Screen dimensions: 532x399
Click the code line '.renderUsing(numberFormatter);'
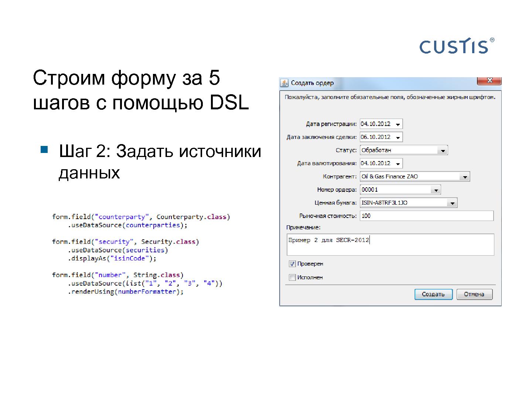coord(126,291)
